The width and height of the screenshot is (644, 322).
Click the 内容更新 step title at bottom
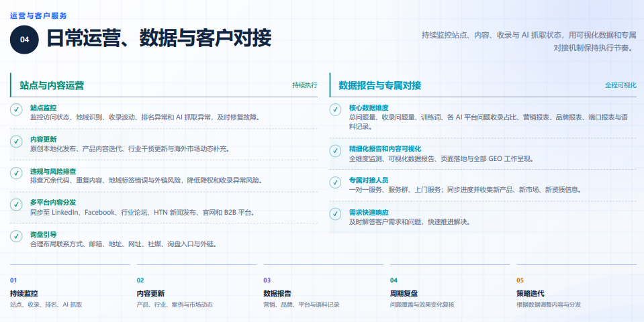pos(150,294)
